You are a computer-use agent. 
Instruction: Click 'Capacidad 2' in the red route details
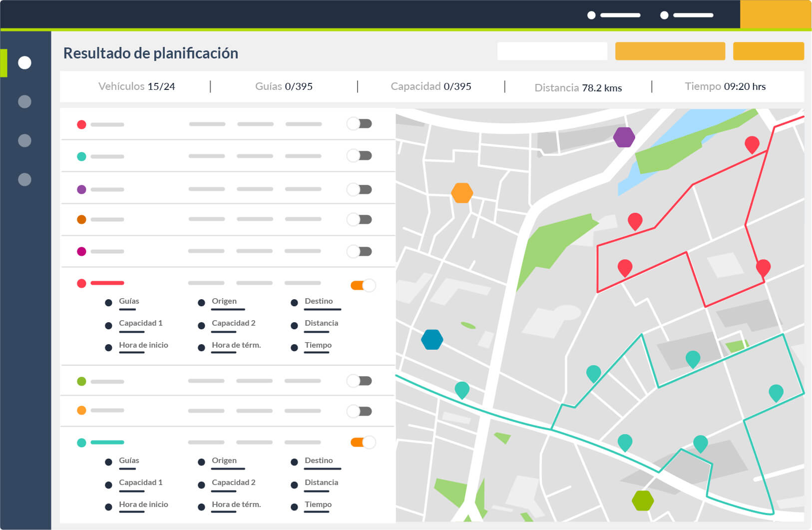click(x=234, y=323)
